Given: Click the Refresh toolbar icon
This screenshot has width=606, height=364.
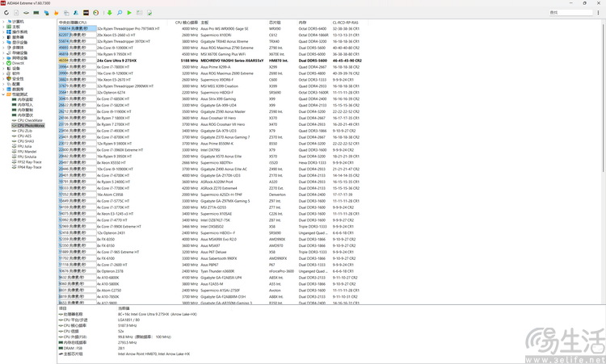Looking at the screenshot, I should (6, 13).
